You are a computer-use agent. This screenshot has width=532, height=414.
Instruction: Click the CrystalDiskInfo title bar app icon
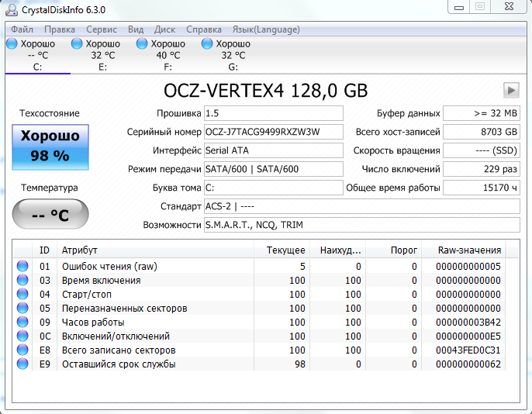[x=11, y=9]
